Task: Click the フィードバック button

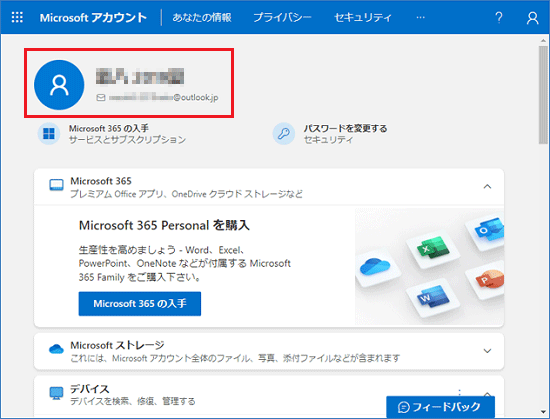Action: point(440,407)
